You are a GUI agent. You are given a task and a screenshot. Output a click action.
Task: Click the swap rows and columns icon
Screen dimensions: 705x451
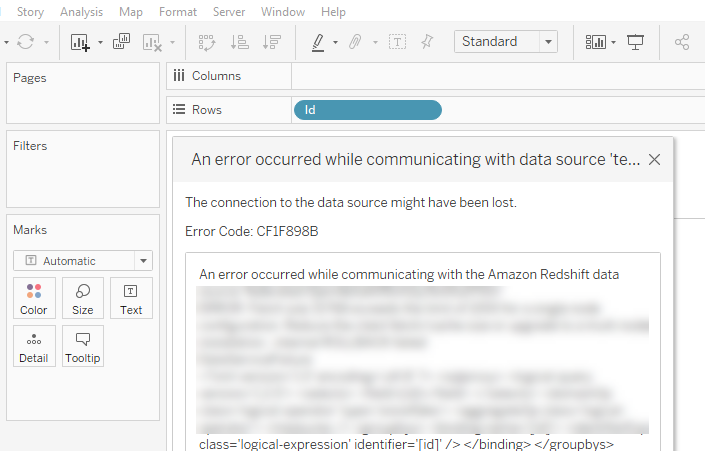coord(207,42)
